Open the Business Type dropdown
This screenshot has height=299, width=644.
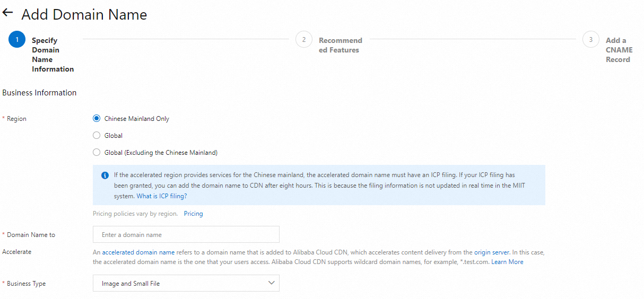click(x=186, y=283)
